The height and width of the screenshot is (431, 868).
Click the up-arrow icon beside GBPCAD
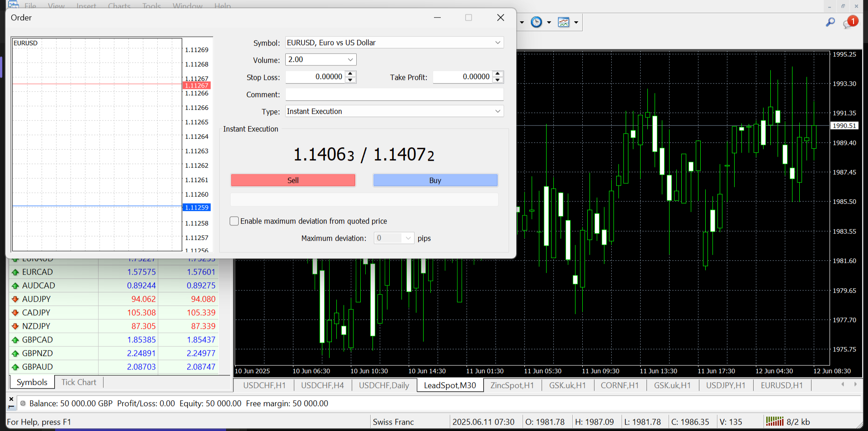(x=15, y=340)
